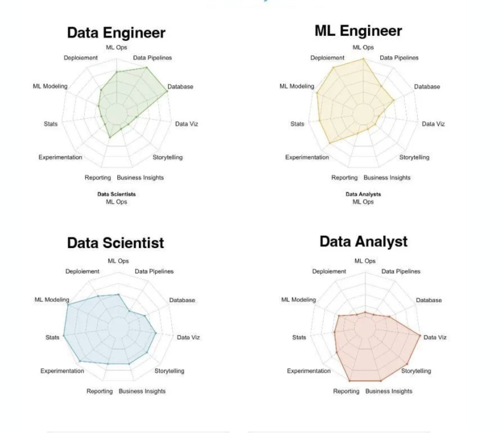Select ML Modeling label on Data Scientist chart

[52, 299]
